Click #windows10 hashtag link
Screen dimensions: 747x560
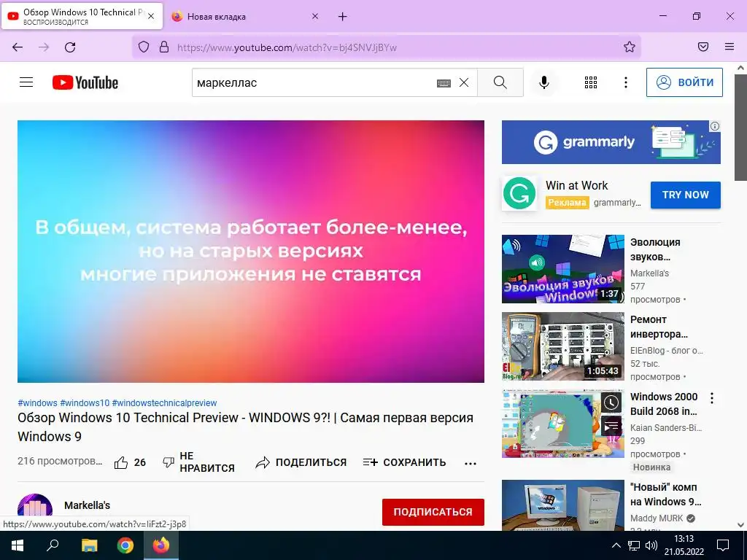tap(85, 402)
